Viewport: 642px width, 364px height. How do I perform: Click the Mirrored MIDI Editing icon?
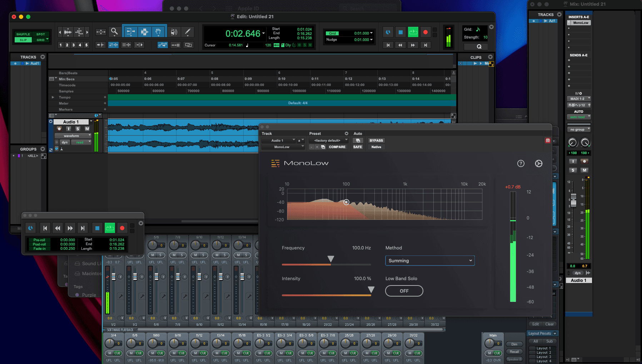[x=175, y=45]
